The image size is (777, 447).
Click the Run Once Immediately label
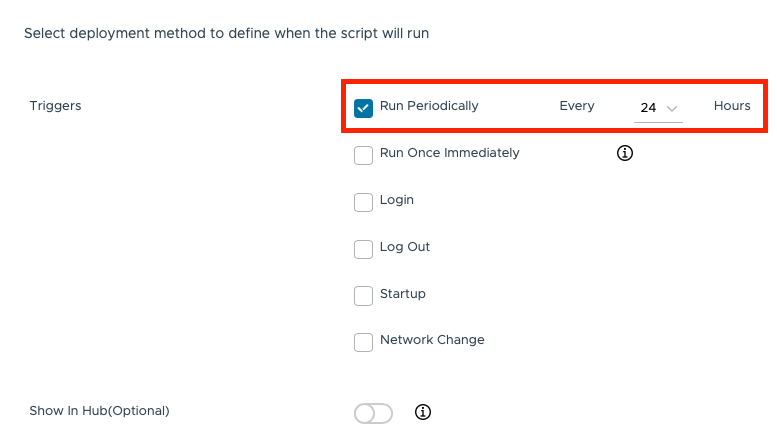point(449,153)
